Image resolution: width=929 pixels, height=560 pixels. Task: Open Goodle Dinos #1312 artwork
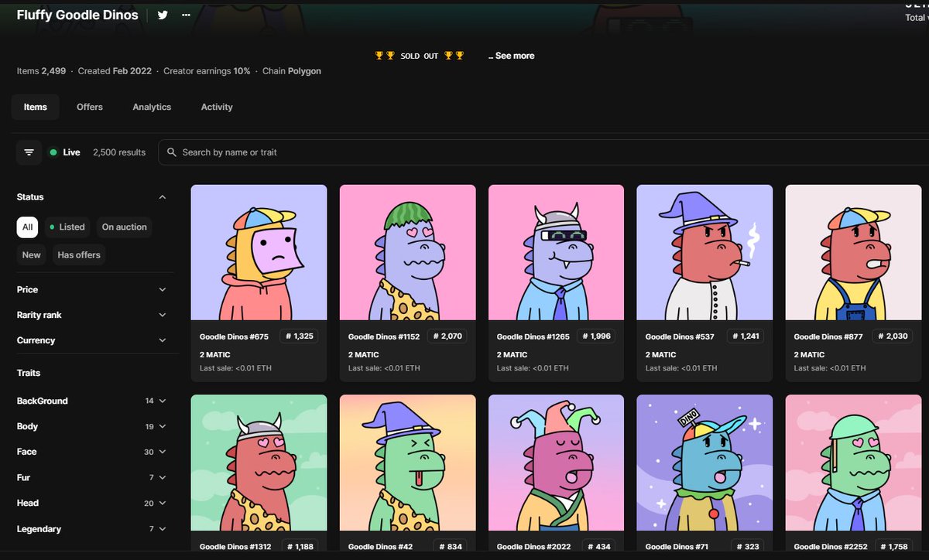pos(259,463)
